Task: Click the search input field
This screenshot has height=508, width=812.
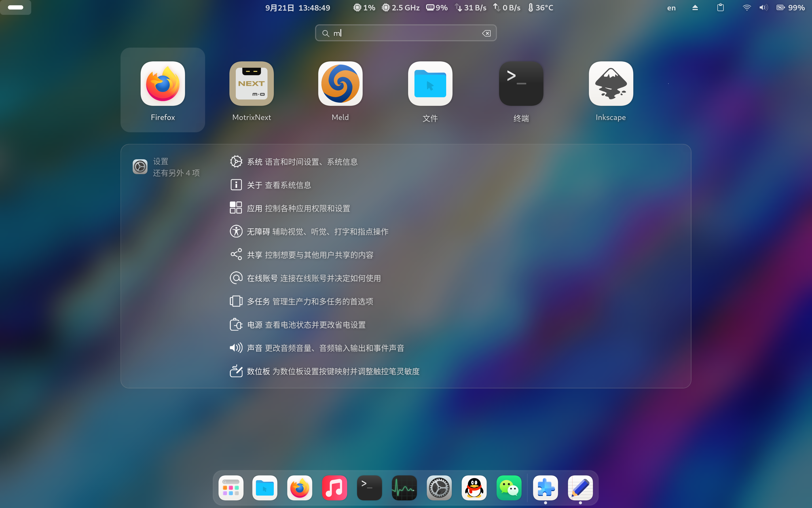Action: [406, 33]
